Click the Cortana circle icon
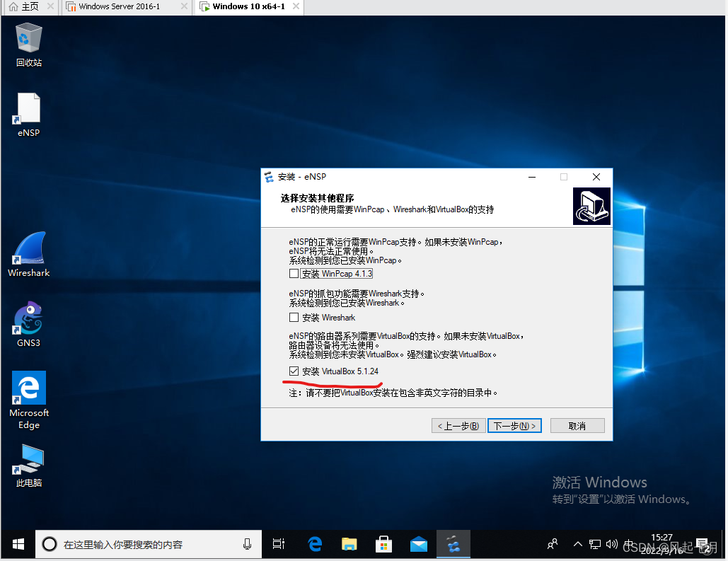 50,544
